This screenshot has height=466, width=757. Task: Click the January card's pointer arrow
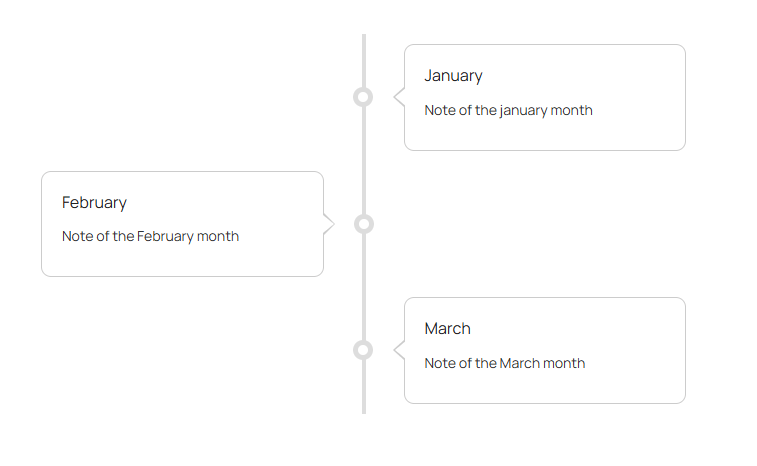pos(400,97)
